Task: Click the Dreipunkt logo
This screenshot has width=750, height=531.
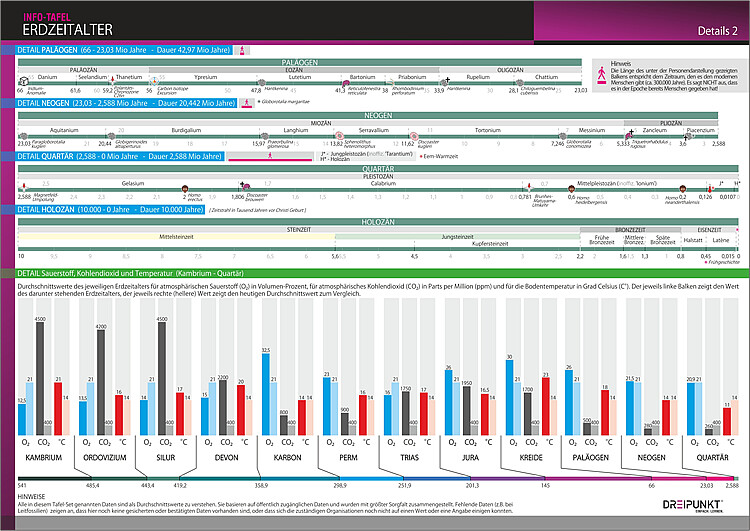Action: [x=693, y=505]
